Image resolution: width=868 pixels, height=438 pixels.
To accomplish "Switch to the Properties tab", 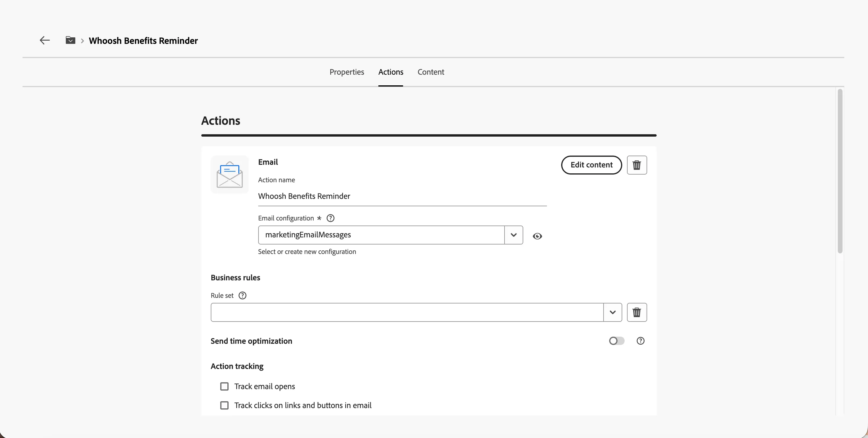I will [x=346, y=72].
